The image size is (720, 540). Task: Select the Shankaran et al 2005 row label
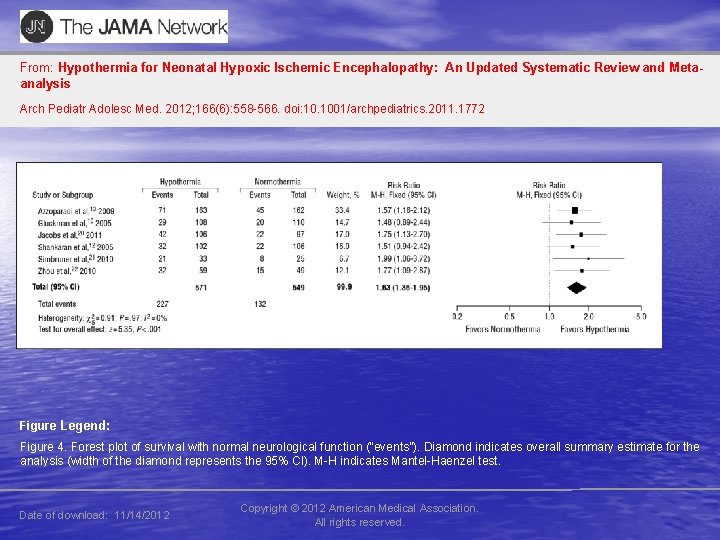coord(75,247)
